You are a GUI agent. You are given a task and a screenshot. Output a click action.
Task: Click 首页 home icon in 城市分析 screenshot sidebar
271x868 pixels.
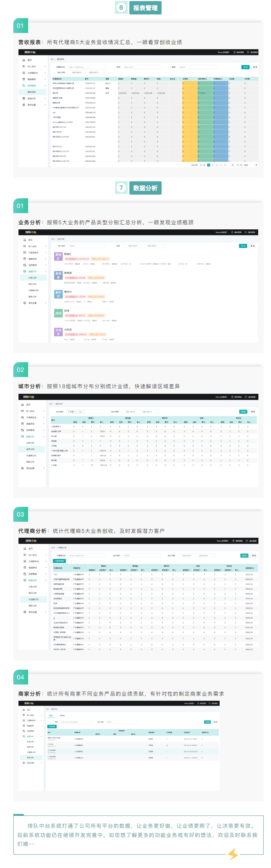coord(22,405)
